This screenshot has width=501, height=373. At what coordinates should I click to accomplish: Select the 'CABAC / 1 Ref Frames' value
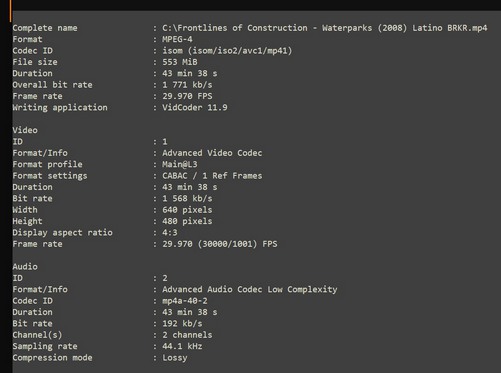(212, 176)
